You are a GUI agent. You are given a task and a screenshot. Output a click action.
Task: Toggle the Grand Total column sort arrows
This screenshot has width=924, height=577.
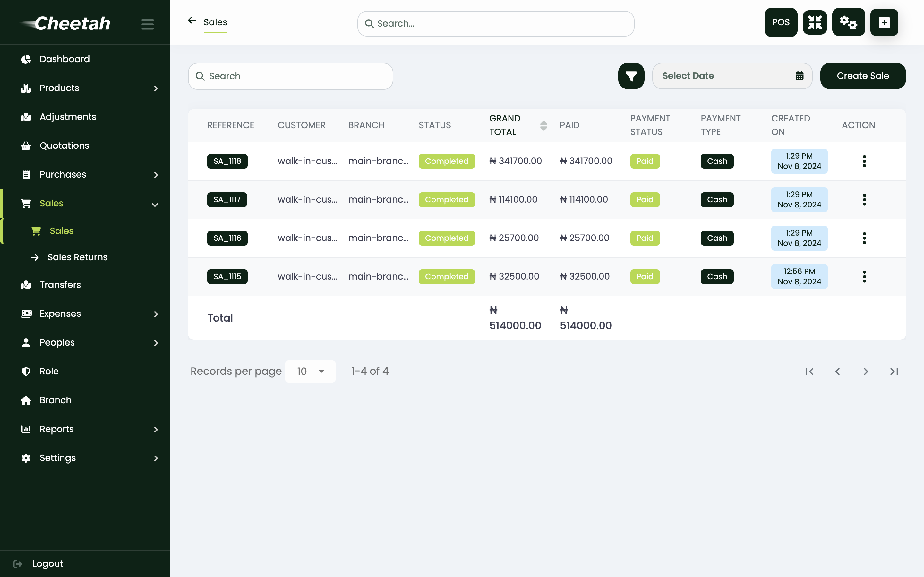point(543,125)
